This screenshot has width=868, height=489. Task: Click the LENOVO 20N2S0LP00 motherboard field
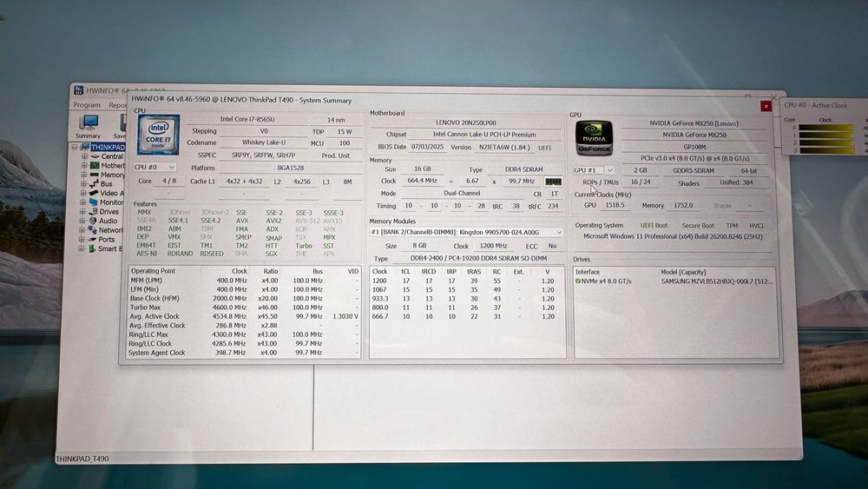coord(466,122)
